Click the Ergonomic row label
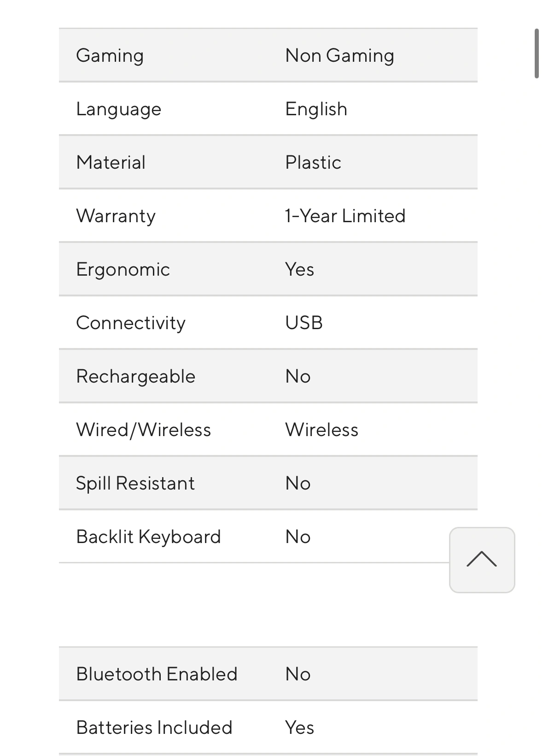This screenshot has height=756, width=543. point(123,270)
